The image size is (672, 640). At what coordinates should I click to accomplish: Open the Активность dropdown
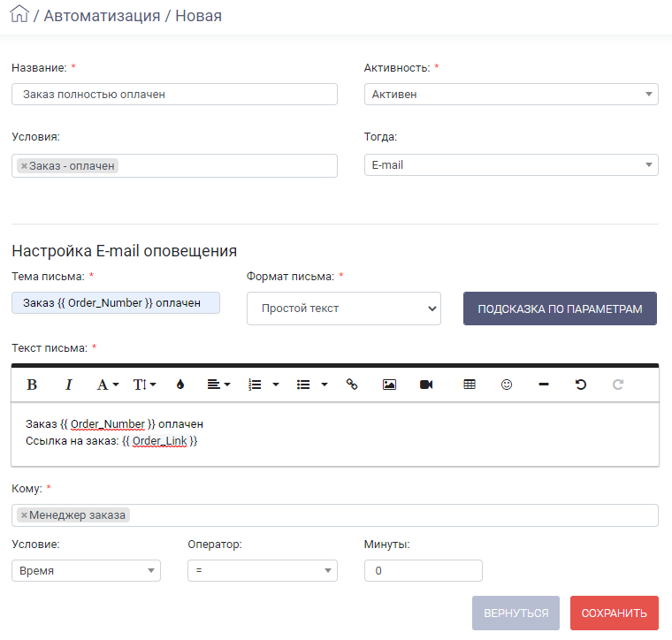pos(511,95)
